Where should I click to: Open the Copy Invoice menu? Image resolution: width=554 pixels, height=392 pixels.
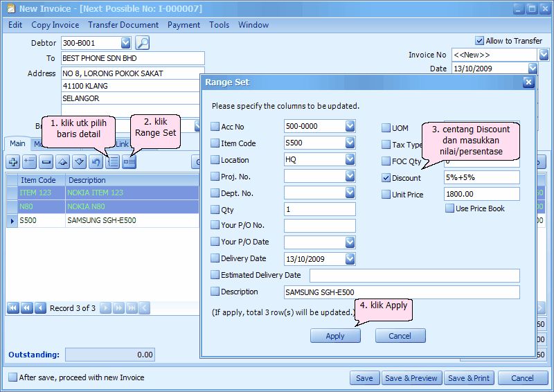pyautogui.click(x=55, y=25)
